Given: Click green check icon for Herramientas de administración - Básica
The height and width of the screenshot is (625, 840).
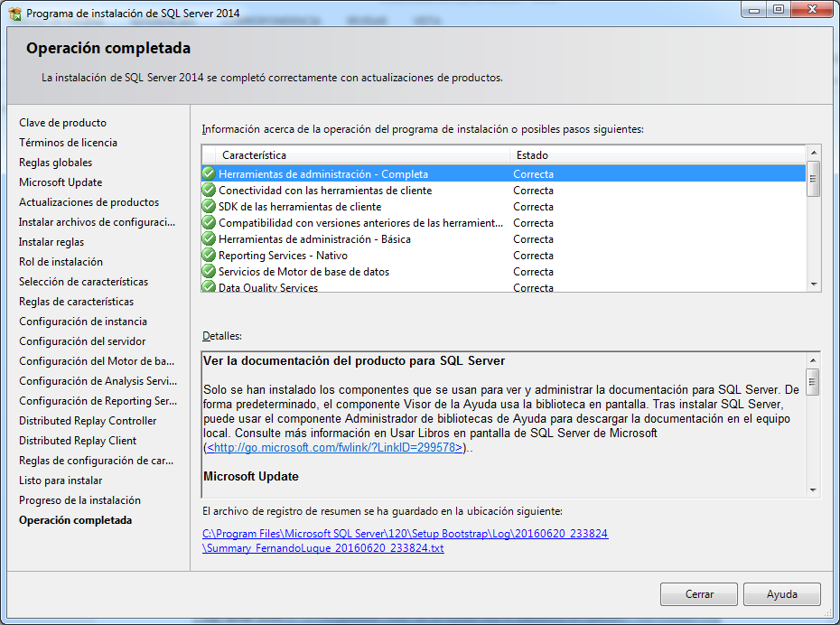Looking at the screenshot, I should [209, 238].
